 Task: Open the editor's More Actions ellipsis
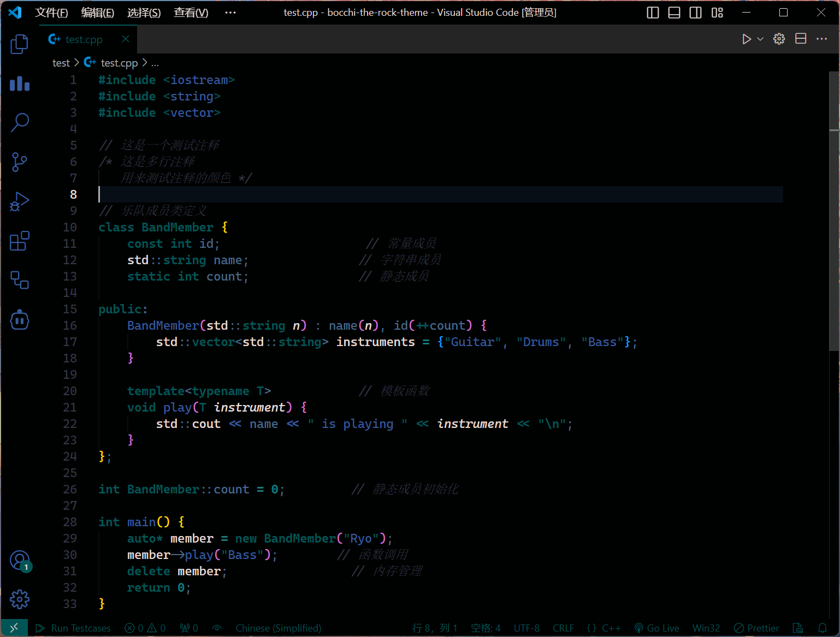click(x=821, y=39)
